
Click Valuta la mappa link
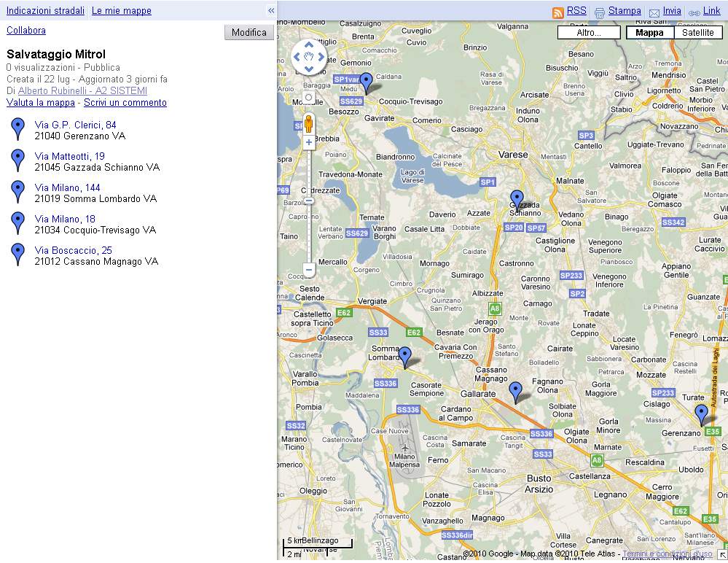tap(41, 102)
